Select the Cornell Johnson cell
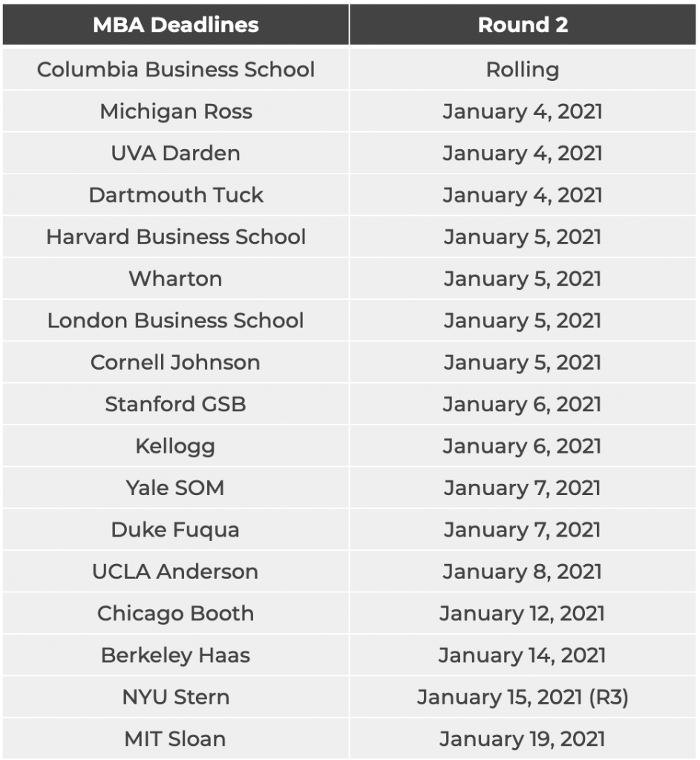The height and width of the screenshot is (760, 700). (x=176, y=362)
